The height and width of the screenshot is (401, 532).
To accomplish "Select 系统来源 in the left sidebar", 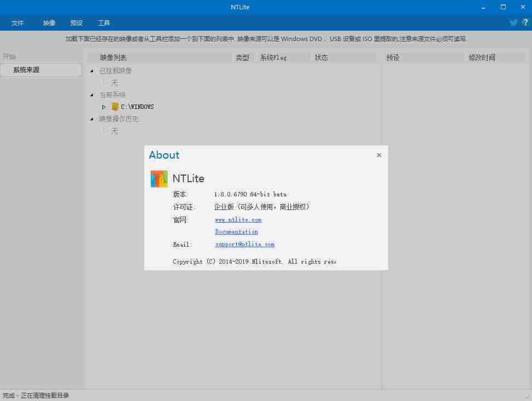I will coord(26,70).
